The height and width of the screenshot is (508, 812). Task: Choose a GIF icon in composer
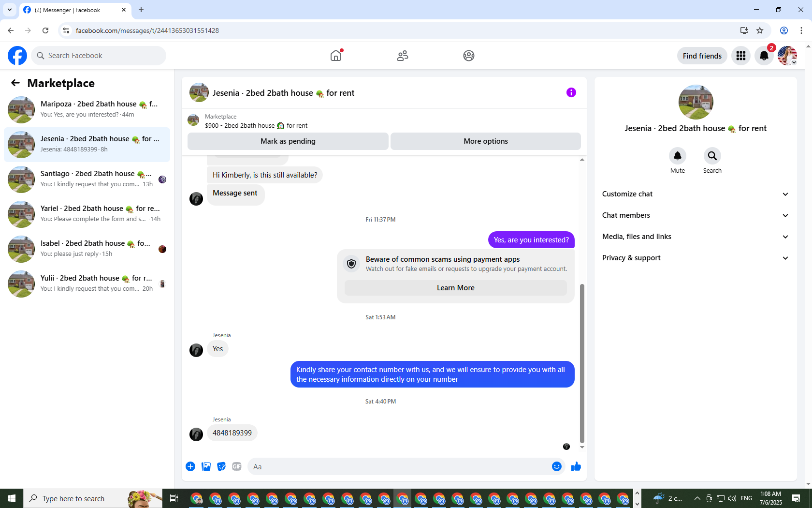pos(237,466)
